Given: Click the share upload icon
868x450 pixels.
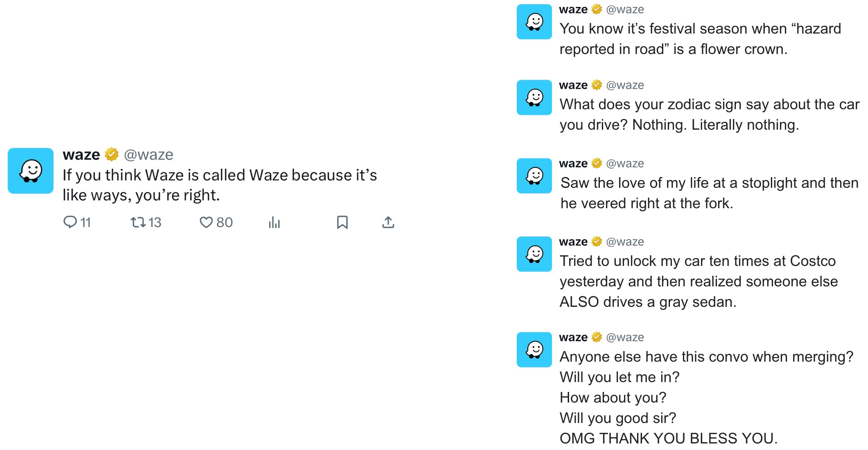Looking at the screenshot, I should (x=388, y=222).
